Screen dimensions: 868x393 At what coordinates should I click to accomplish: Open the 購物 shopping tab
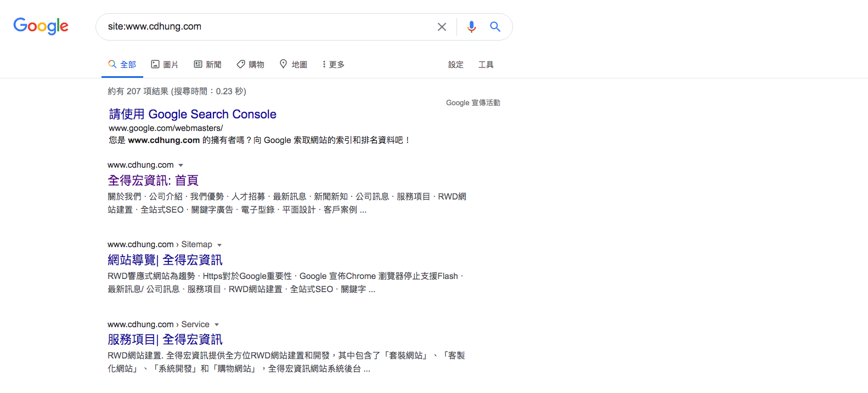(250, 65)
